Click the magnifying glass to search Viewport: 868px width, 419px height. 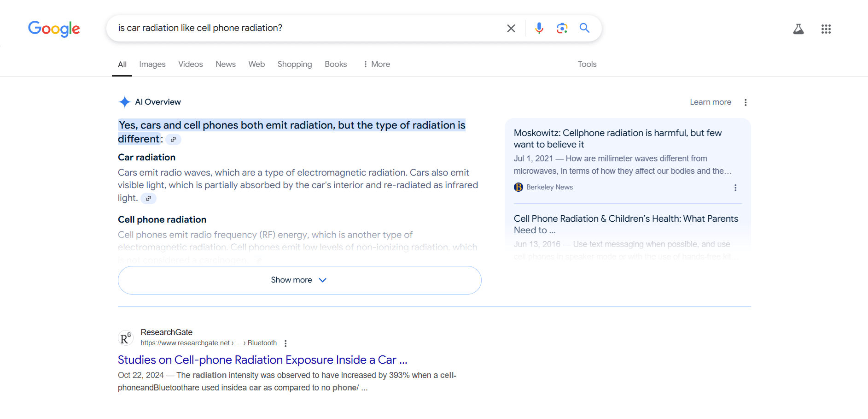[584, 28]
